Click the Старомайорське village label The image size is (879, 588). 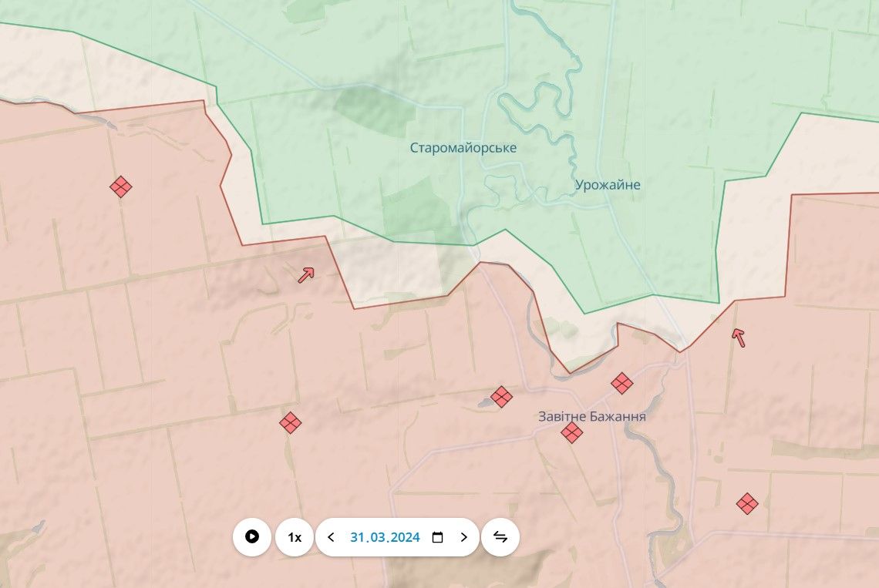coord(463,148)
